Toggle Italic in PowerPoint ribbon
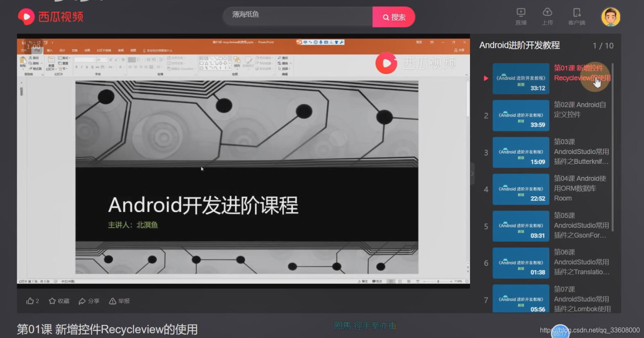 pyautogui.click(x=82, y=67)
